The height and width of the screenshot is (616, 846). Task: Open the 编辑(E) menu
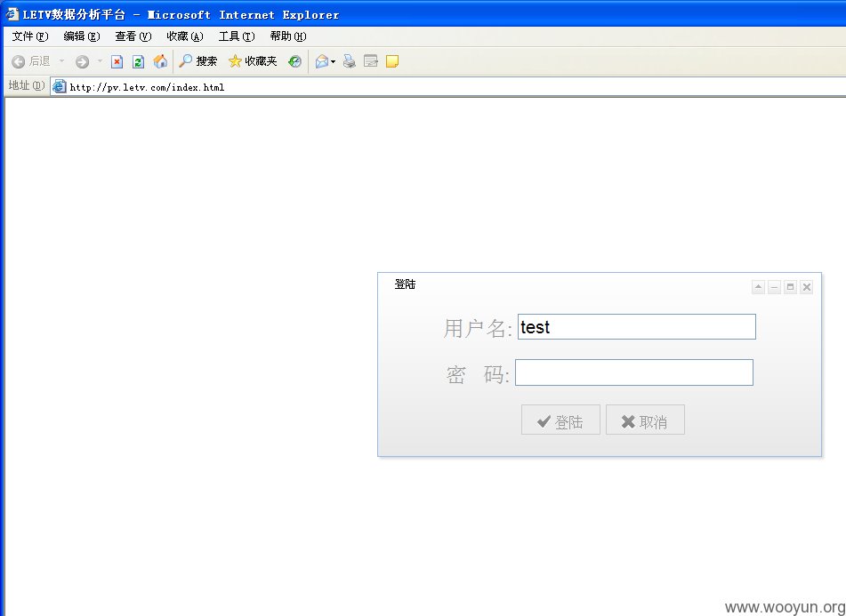click(x=82, y=36)
